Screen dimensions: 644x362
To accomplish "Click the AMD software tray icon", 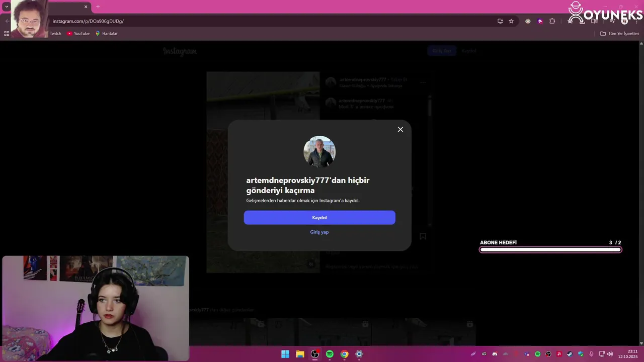I will 559,354.
